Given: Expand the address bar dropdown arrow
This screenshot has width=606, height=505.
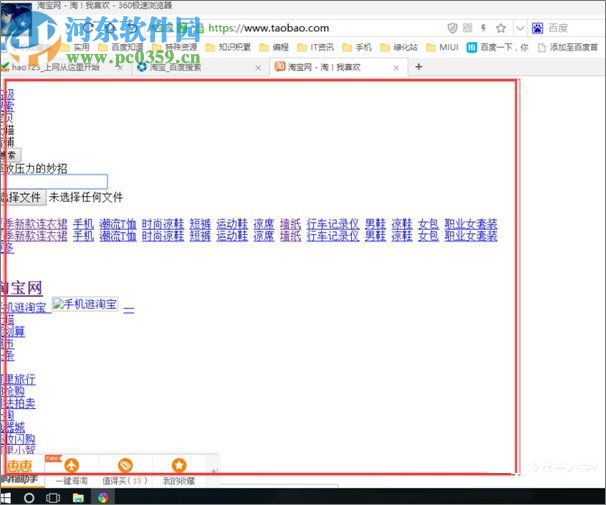Looking at the screenshot, I should coord(519,28).
